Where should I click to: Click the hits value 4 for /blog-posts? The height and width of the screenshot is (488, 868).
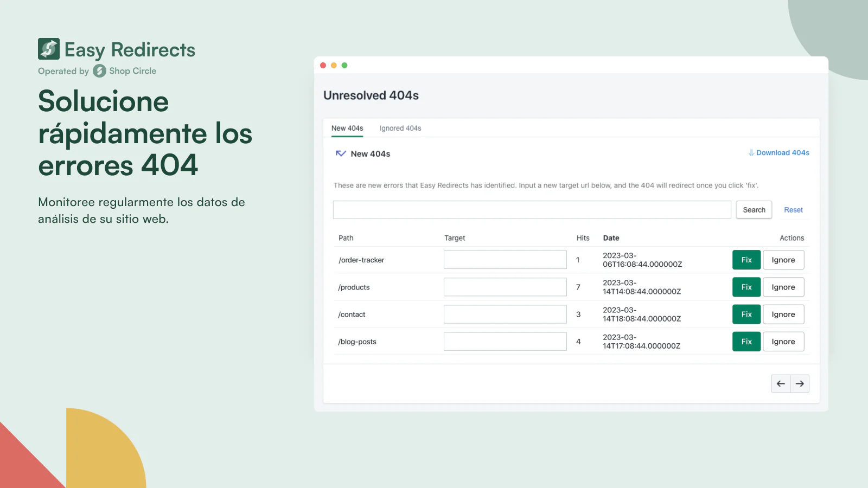(x=578, y=342)
